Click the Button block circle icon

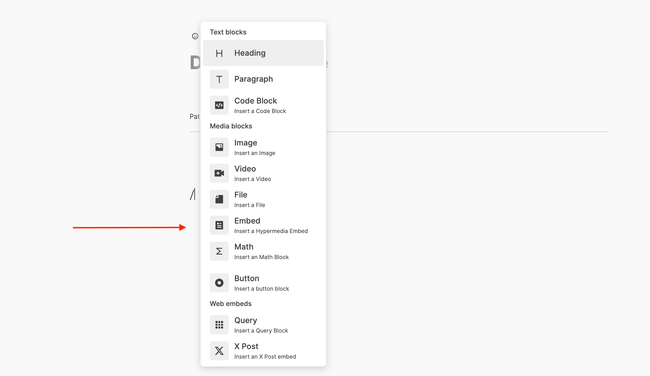(219, 283)
